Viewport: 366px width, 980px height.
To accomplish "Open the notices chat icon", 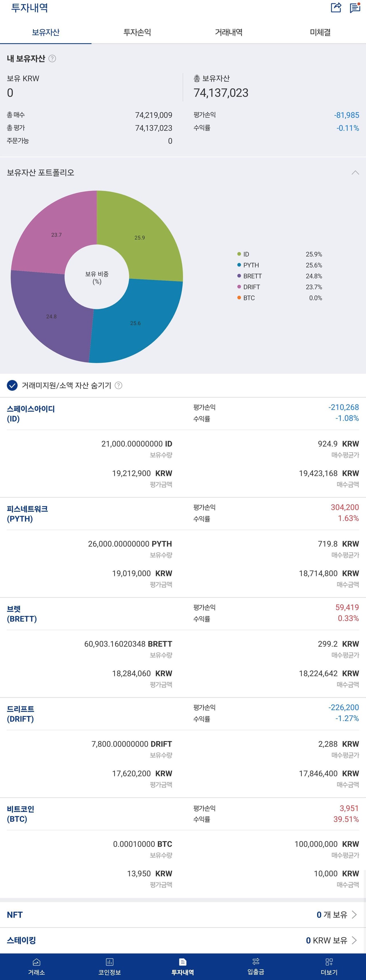I will click(355, 8).
